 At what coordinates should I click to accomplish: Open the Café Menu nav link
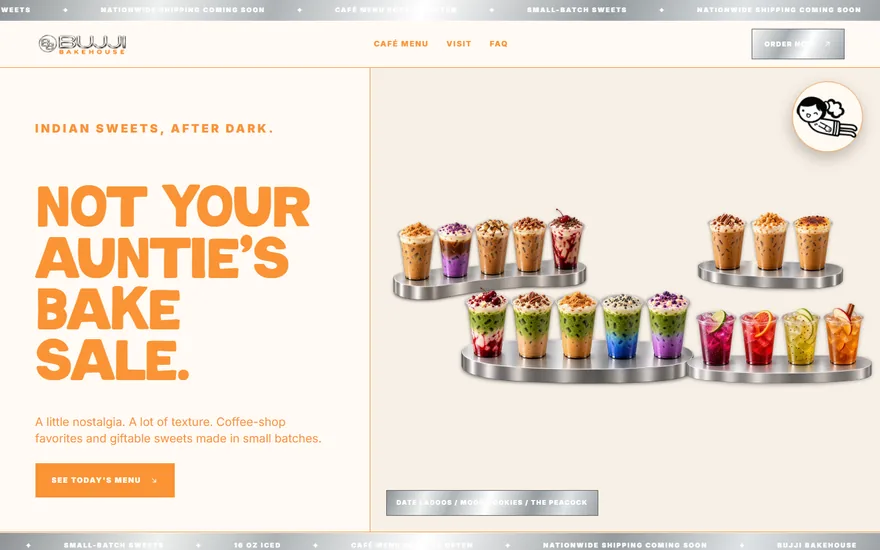[401, 44]
